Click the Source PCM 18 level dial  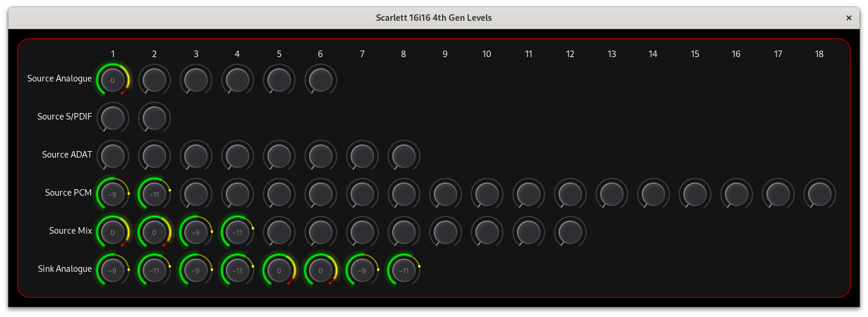[x=820, y=193]
